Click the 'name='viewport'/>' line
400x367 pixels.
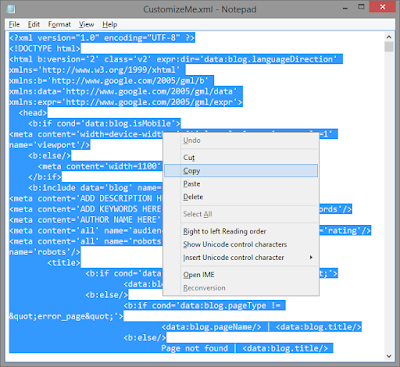(49, 145)
